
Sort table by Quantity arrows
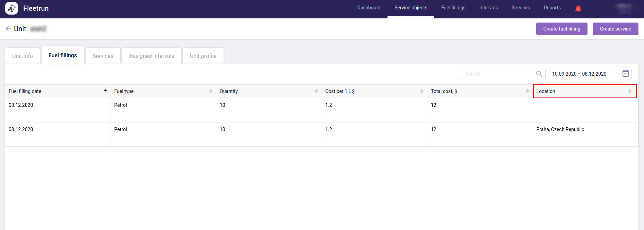point(316,91)
